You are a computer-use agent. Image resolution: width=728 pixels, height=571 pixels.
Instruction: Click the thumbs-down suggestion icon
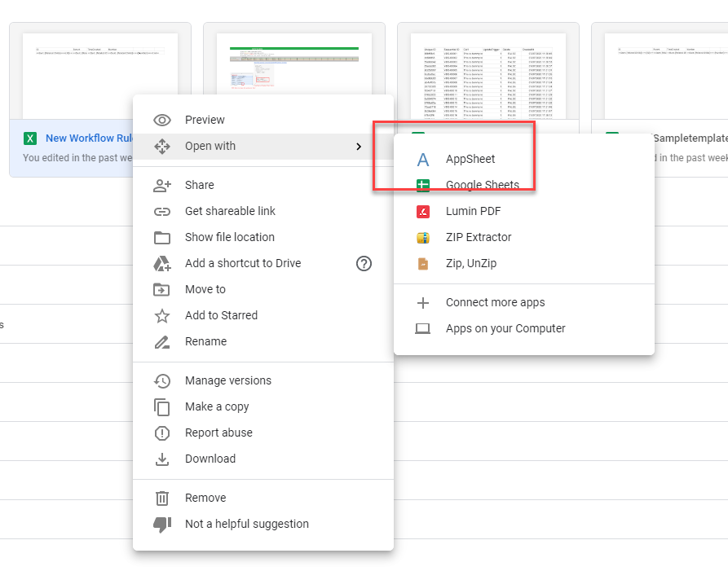(162, 524)
